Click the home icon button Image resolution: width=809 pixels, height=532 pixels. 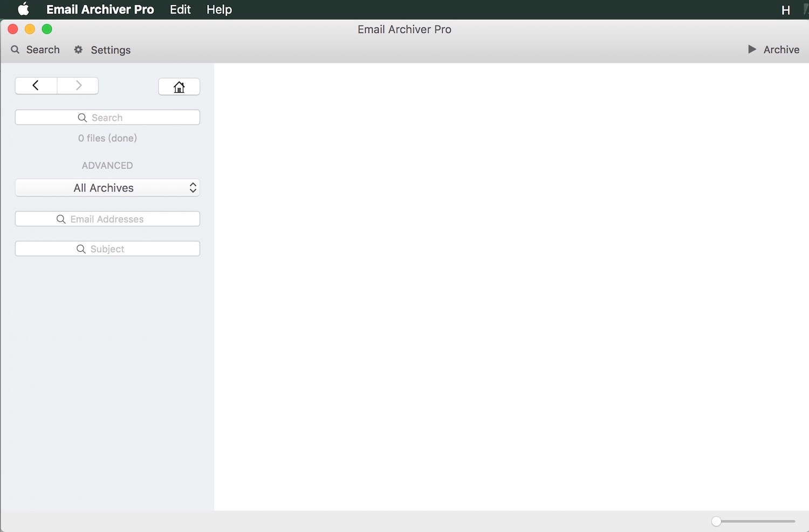pos(179,87)
